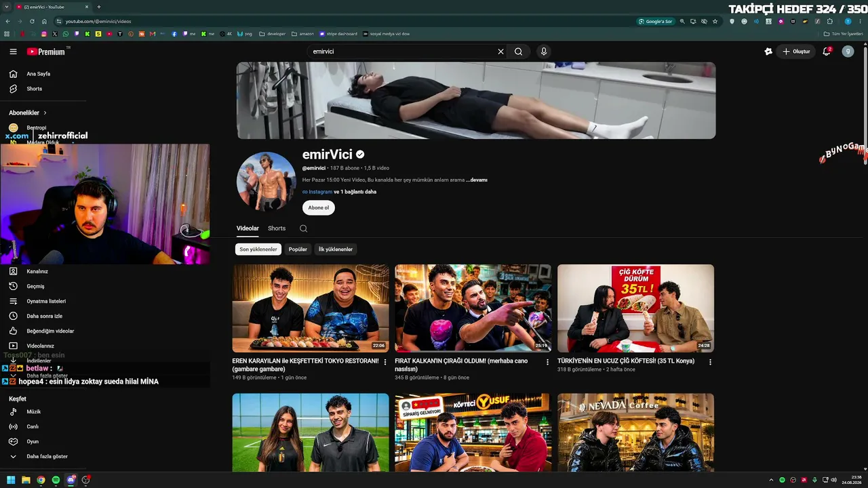Open options for the EREN KARAYILAN video

[385, 362]
